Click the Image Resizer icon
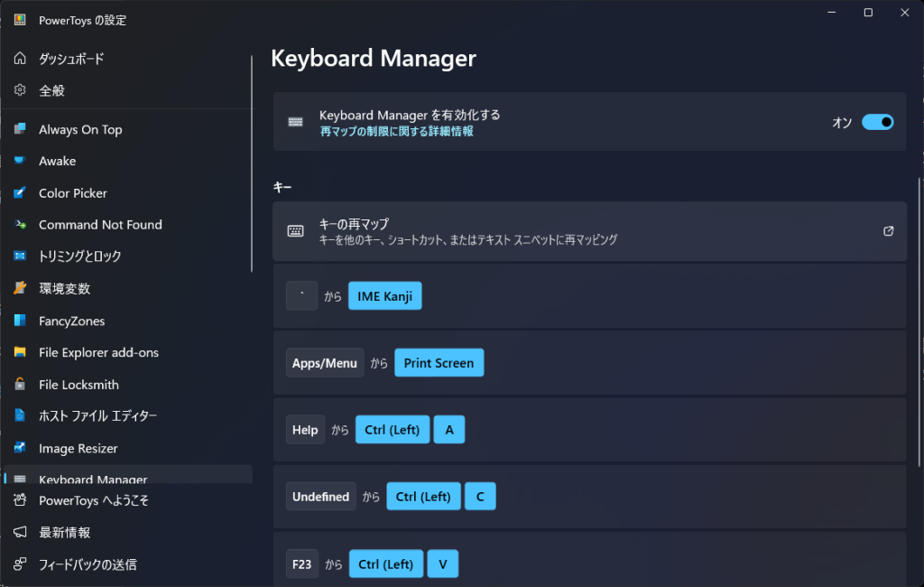 point(20,448)
